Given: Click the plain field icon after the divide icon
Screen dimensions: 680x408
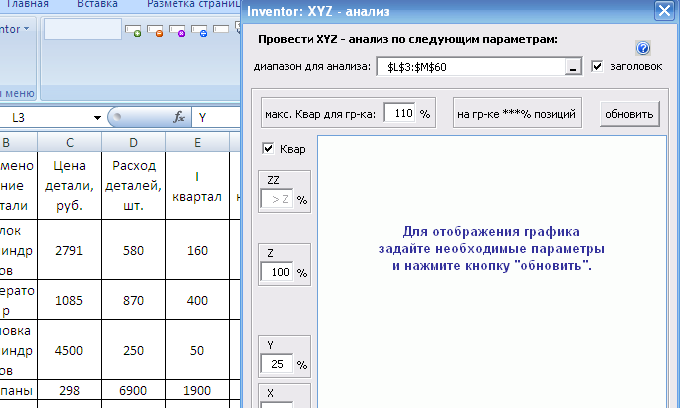Looking at the screenshot, I should coord(221,29).
